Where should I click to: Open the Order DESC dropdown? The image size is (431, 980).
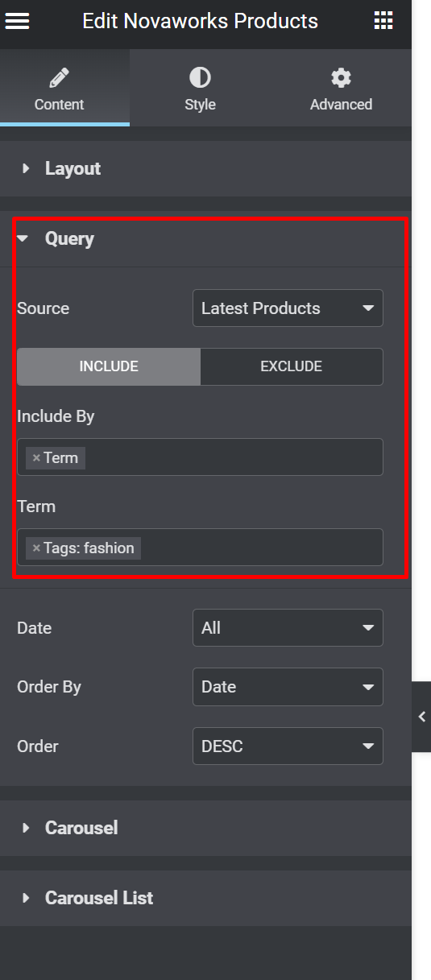pos(288,746)
